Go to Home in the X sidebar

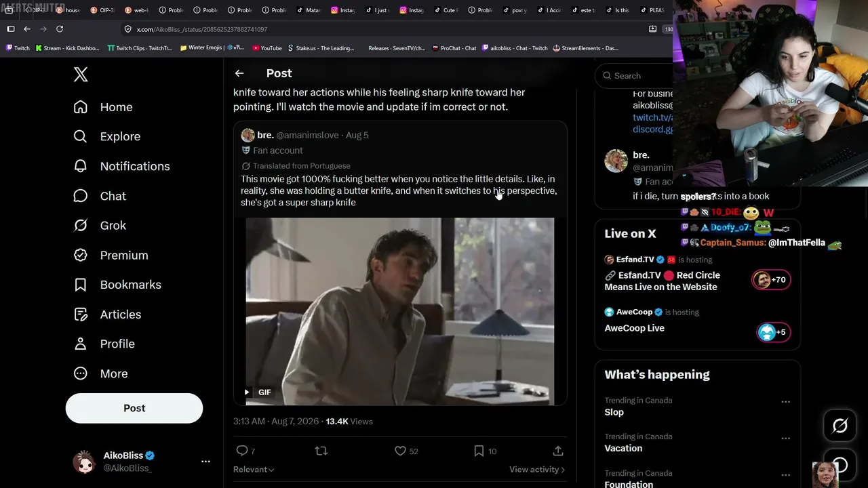[x=103, y=107]
